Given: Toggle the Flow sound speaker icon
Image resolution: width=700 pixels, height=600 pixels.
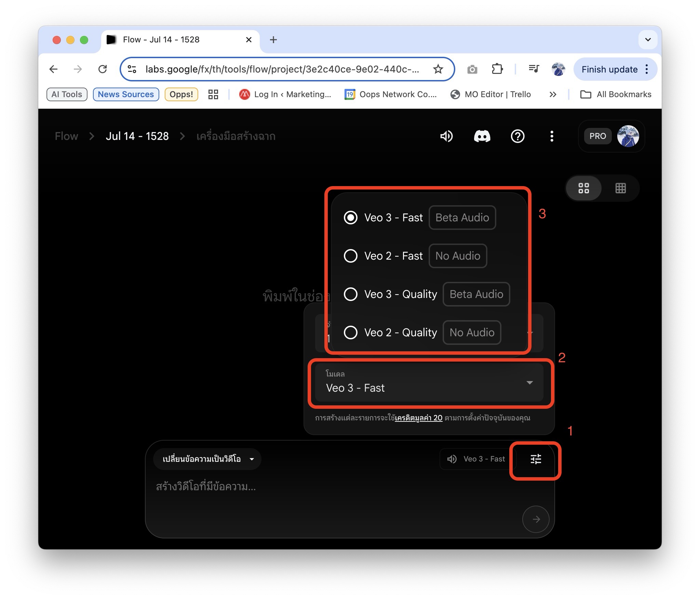Looking at the screenshot, I should (x=446, y=136).
